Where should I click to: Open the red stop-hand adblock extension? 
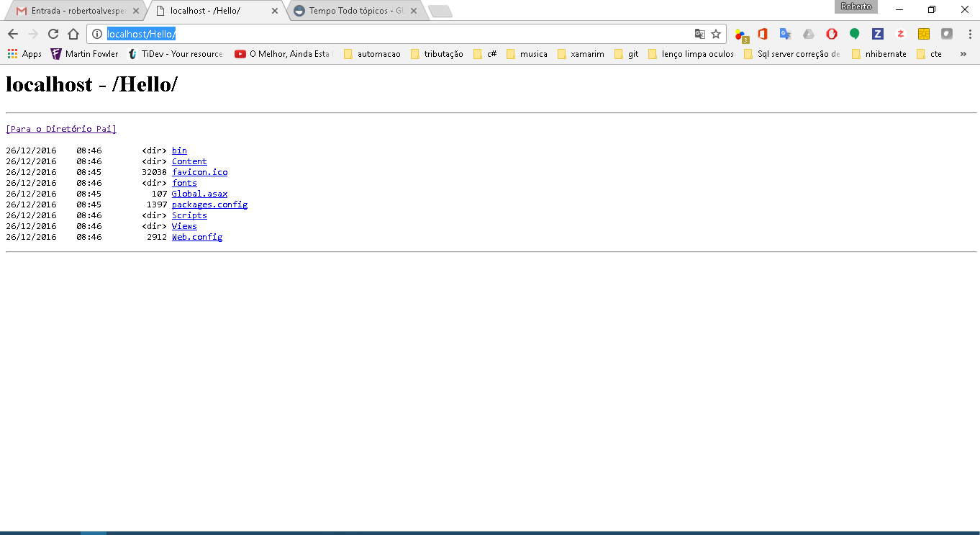click(832, 34)
